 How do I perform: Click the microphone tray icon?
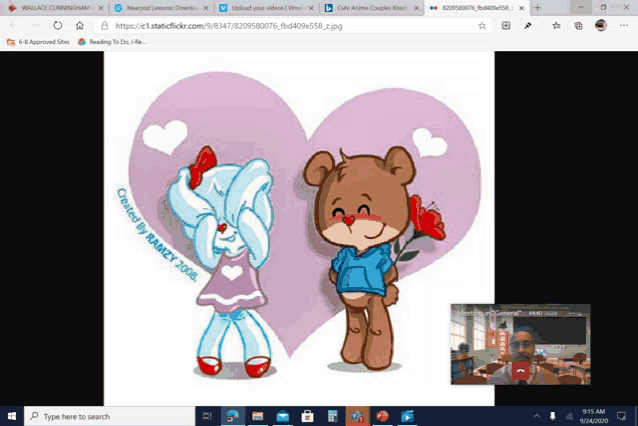(x=553, y=416)
